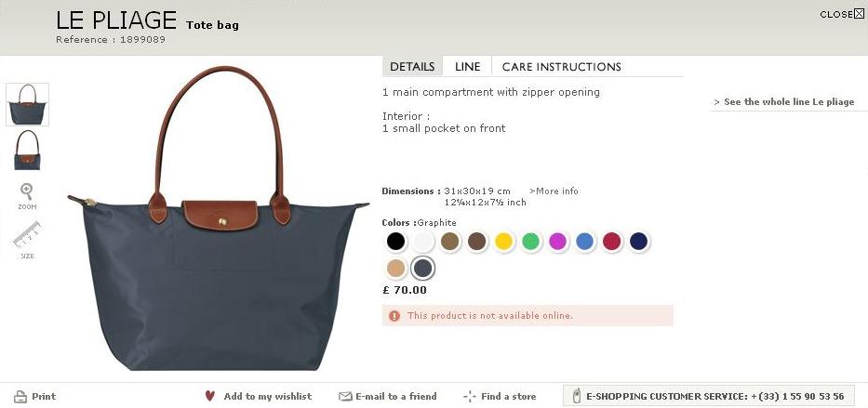The image size is (868, 408).
Task: Open the Zoom magnifier icon
Action: point(27,191)
